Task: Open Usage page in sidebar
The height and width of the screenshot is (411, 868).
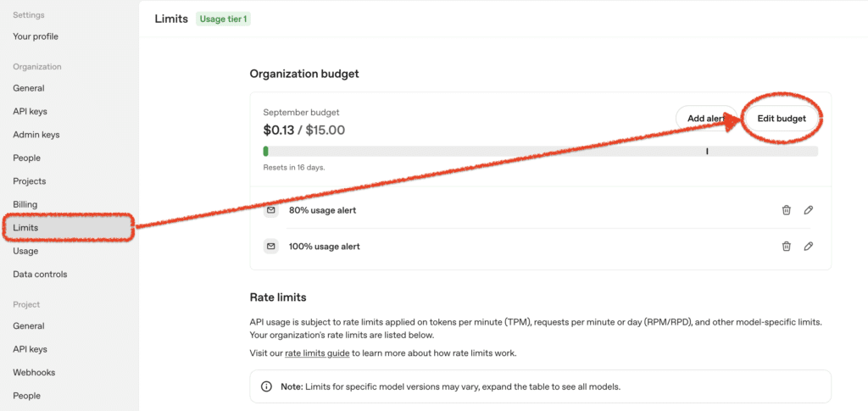Action: [25, 251]
